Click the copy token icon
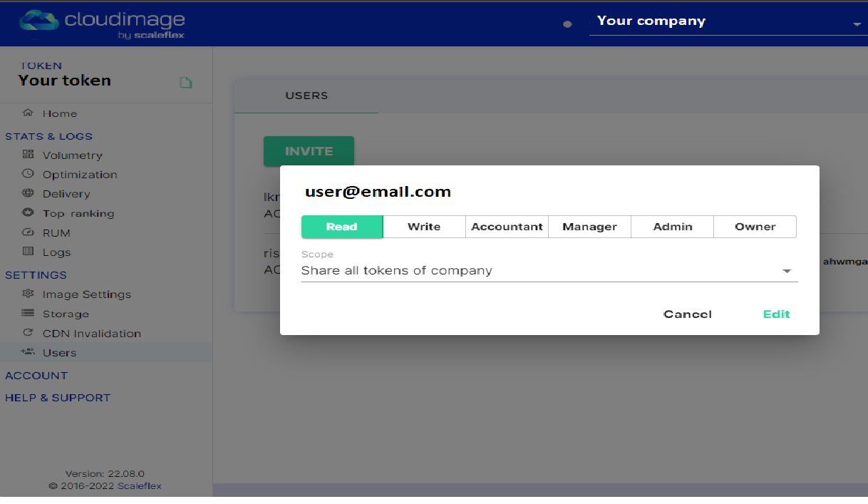Viewport: 868px width, 504px height. point(185,83)
